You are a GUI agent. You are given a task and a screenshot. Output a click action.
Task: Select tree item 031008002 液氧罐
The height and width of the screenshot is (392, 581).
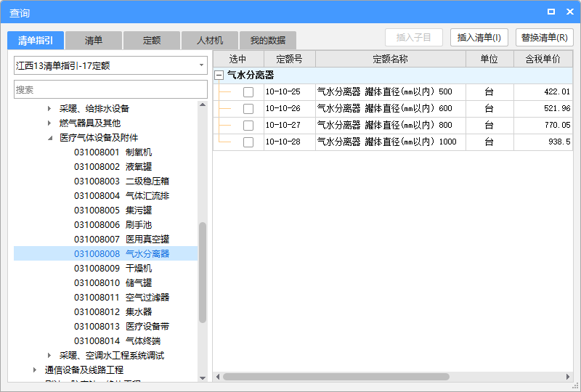tap(113, 167)
